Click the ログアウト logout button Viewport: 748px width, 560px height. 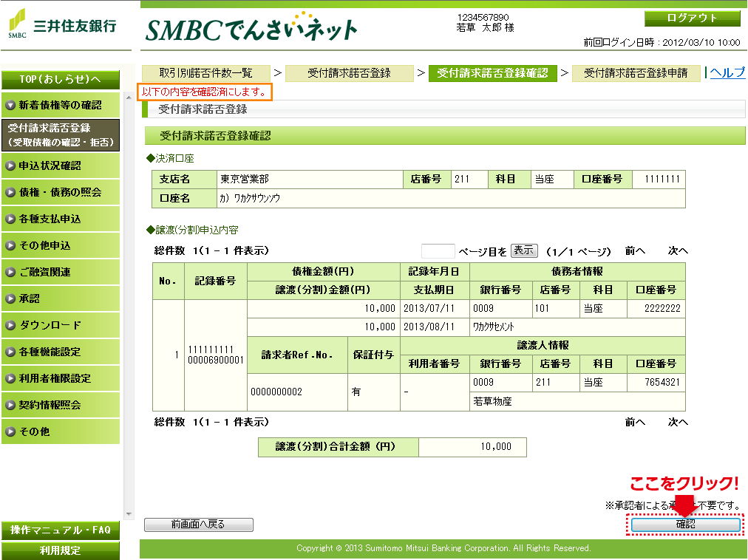[x=692, y=18]
